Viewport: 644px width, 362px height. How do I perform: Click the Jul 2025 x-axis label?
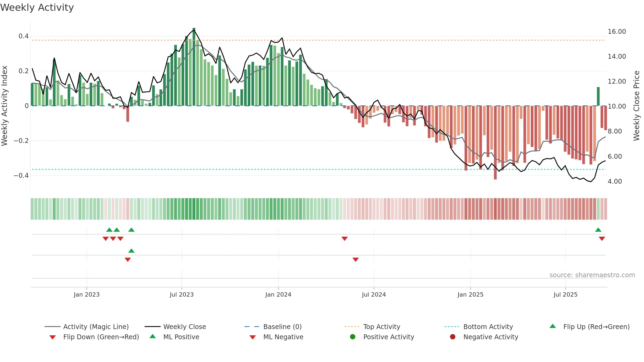(x=565, y=295)
